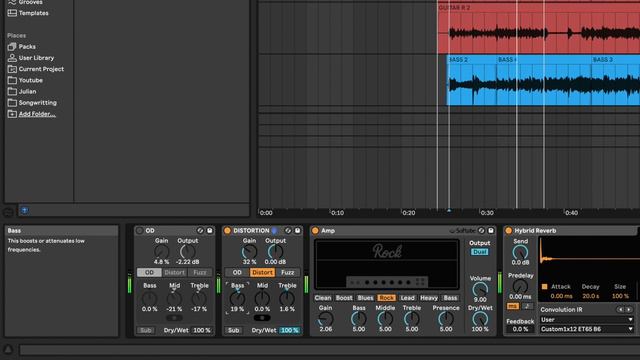Click the DISTORTION hot-swap preset icon
640x360 pixels.
tap(288, 231)
